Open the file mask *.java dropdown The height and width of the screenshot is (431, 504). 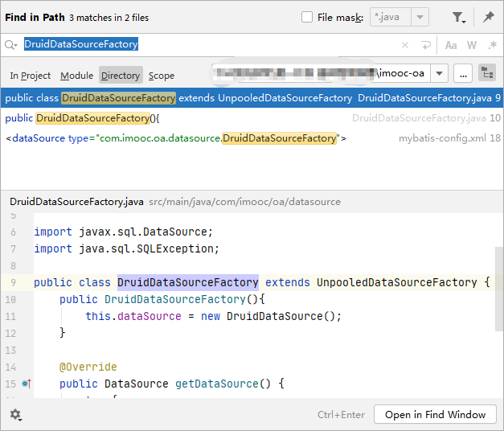coord(420,18)
